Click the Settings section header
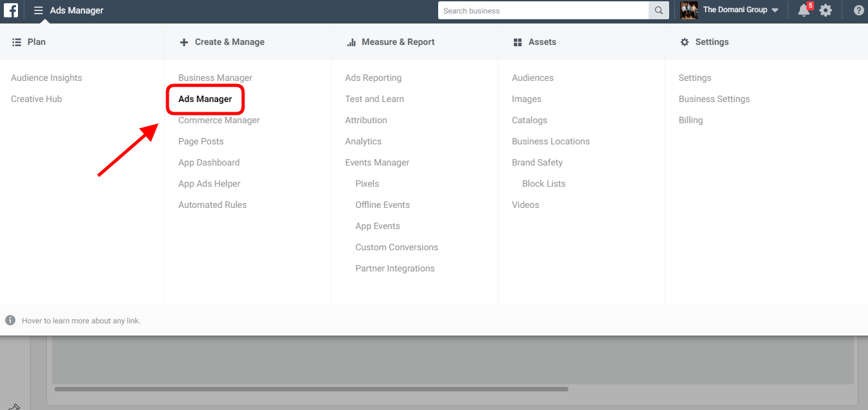The image size is (868, 410). pyautogui.click(x=704, y=42)
